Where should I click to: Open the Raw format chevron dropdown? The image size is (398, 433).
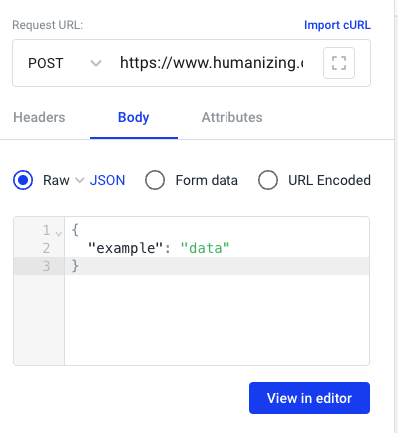click(80, 180)
